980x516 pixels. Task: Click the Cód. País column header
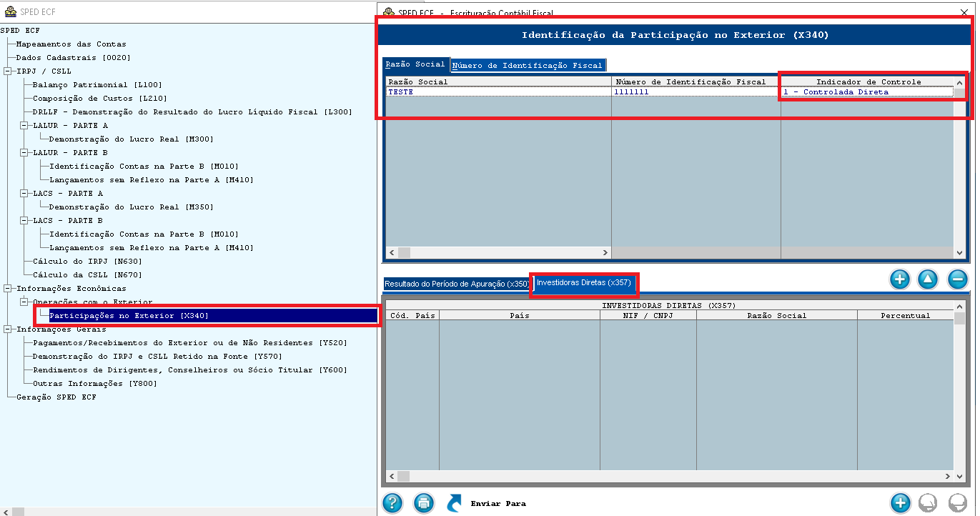click(412, 315)
